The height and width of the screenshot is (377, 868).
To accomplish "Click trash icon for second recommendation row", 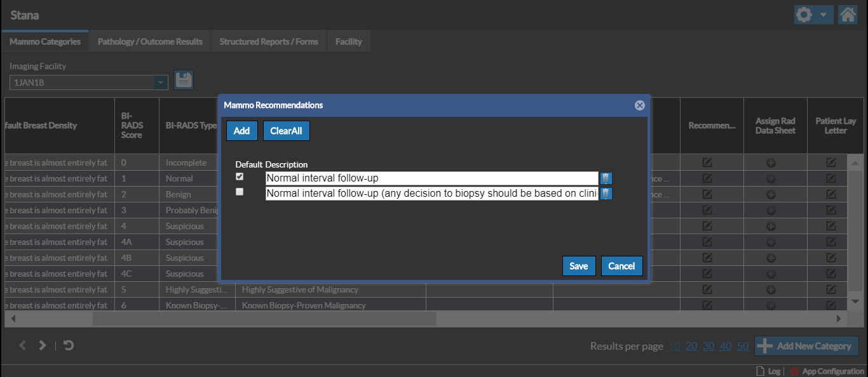I will click(606, 194).
